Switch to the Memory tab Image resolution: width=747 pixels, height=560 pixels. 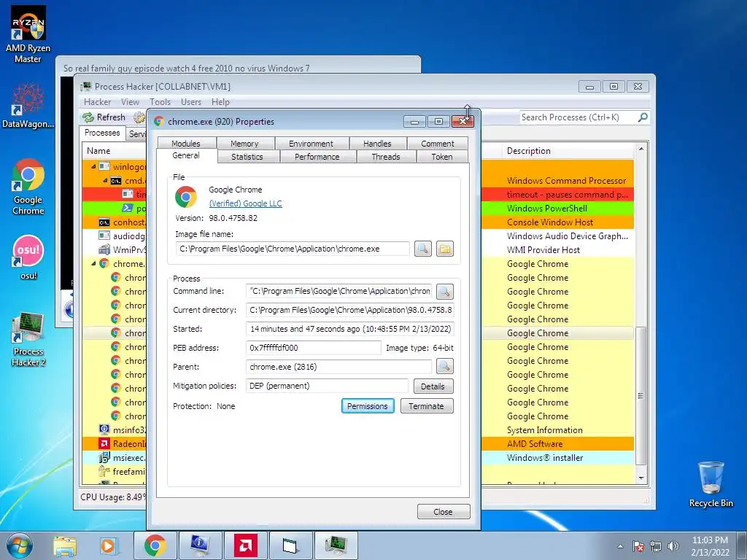(x=245, y=144)
